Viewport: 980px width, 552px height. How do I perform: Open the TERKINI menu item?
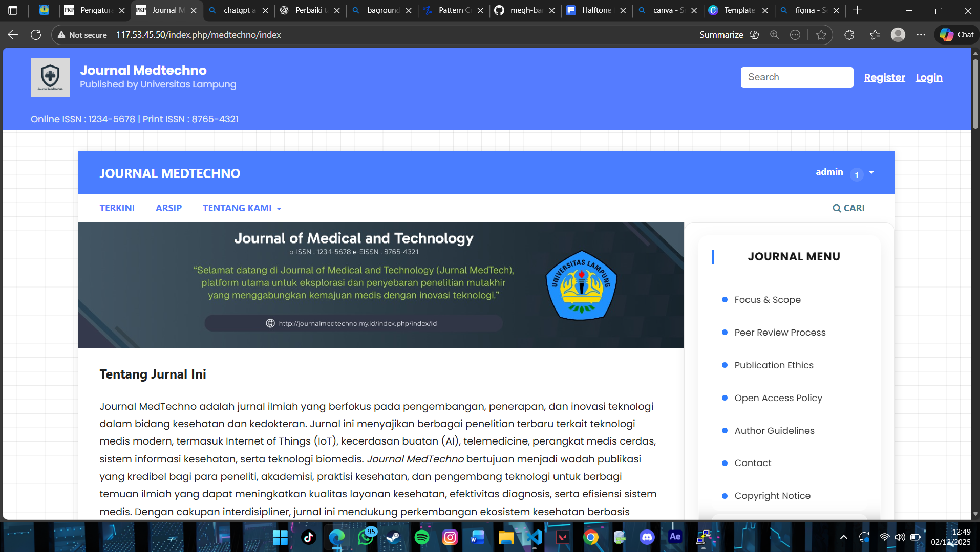(x=117, y=208)
